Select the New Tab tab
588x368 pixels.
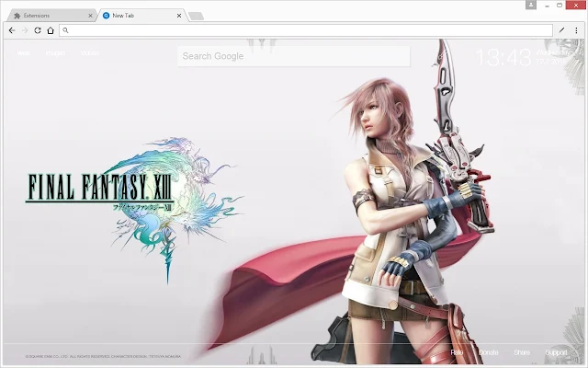tap(141, 16)
